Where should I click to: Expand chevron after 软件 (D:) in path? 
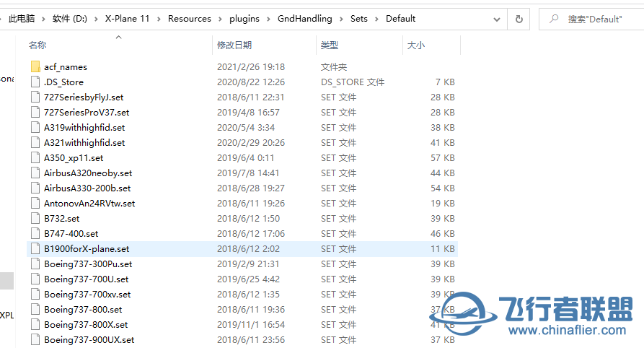[96, 19]
